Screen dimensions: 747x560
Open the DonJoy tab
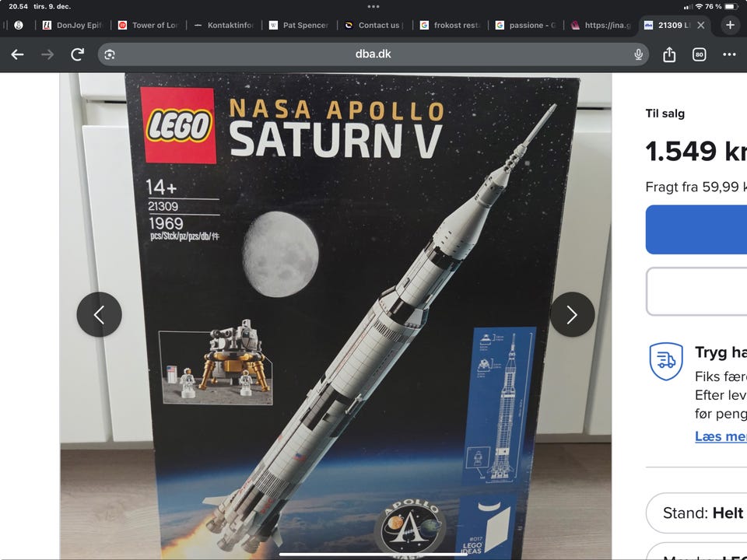pos(73,25)
